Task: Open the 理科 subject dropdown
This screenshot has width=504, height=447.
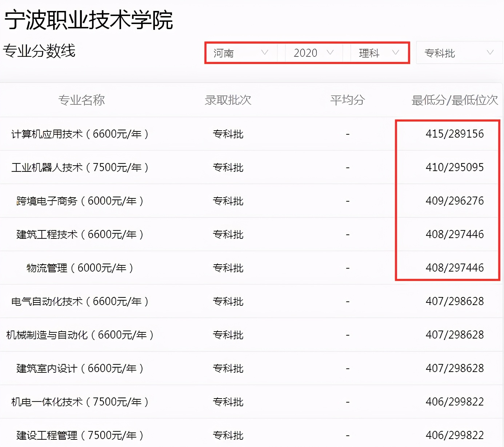Action: [378, 53]
